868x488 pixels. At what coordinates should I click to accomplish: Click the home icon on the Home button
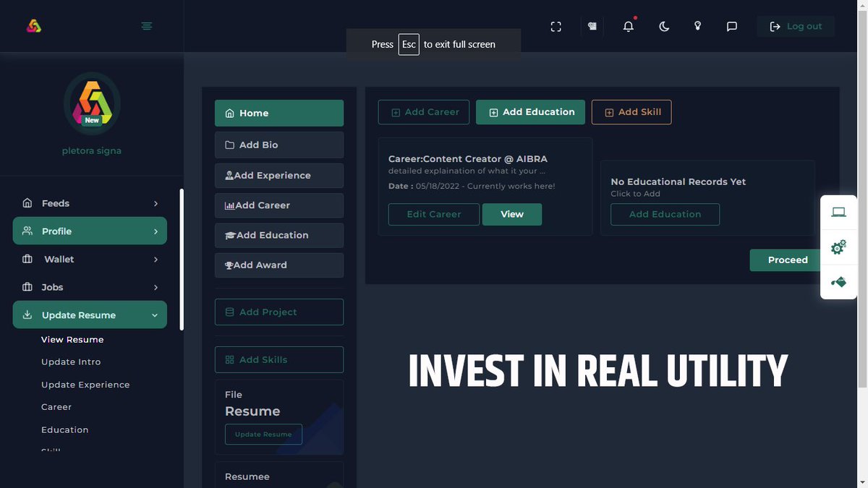pos(230,114)
